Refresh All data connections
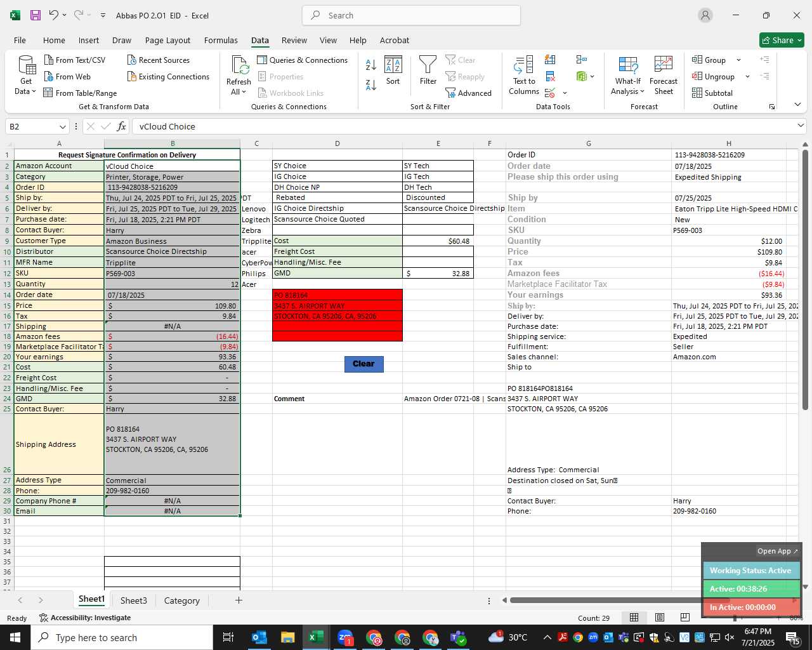 (x=239, y=76)
